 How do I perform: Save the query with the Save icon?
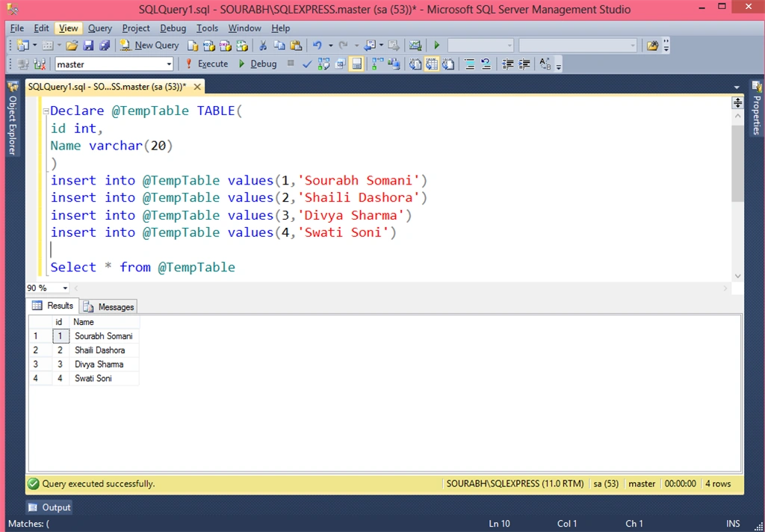pyautogui.click(x=88, y=46)
